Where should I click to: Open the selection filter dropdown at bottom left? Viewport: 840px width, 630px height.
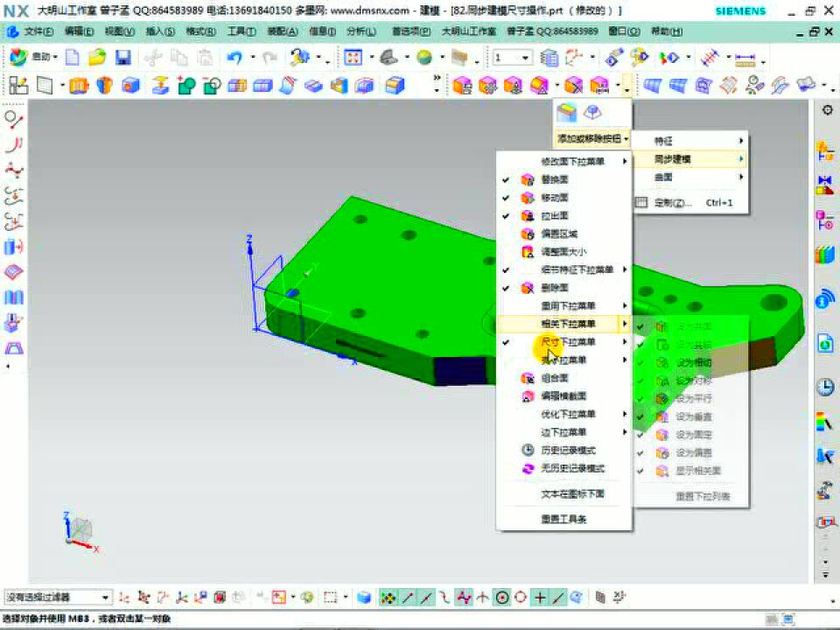click(x=107, y=598)
